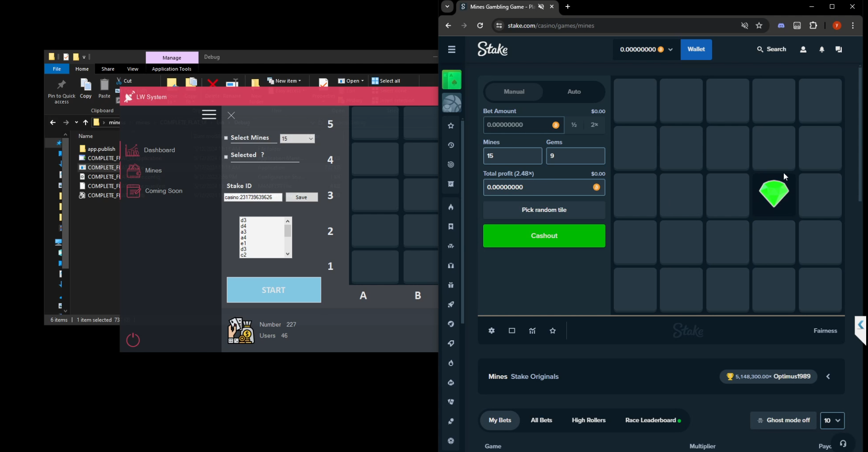Click the green Cashout button
Screen dimensions: 868x452
tap(544, 236)
